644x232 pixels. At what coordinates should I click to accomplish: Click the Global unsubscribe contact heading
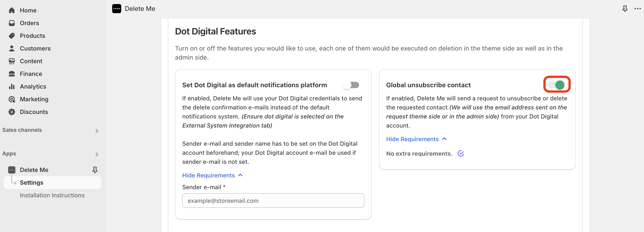(x=428, y=85)
